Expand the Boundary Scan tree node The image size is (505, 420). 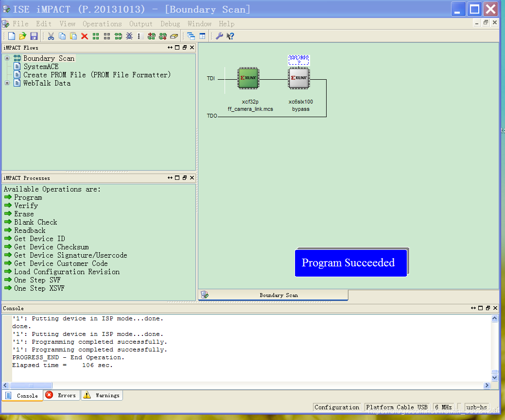pos(7,58)
